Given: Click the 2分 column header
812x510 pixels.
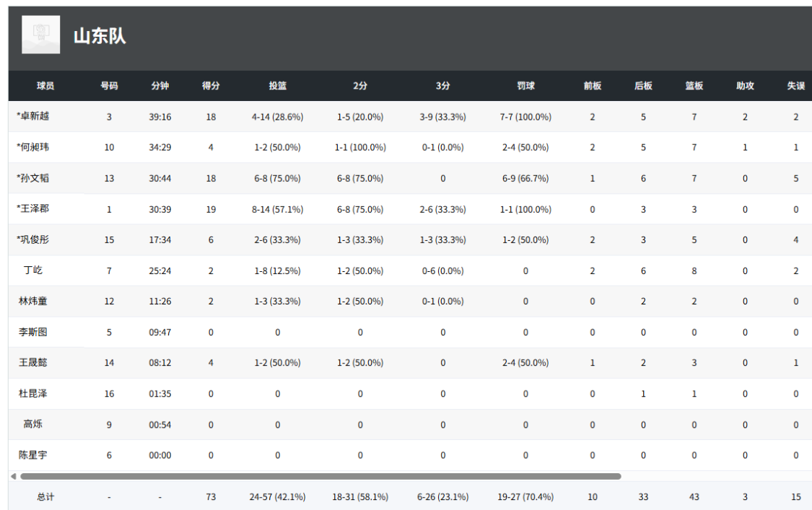Looking at the screenshot, I should point(360,86).
